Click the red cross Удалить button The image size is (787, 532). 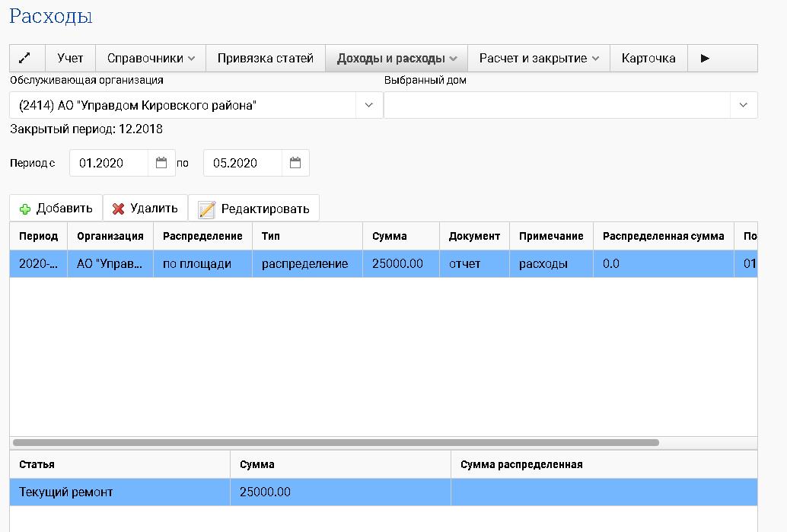[145, 209]
